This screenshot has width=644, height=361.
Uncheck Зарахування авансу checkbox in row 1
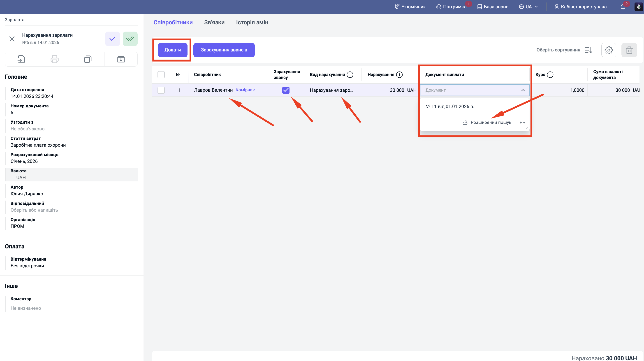click(286, 90)
